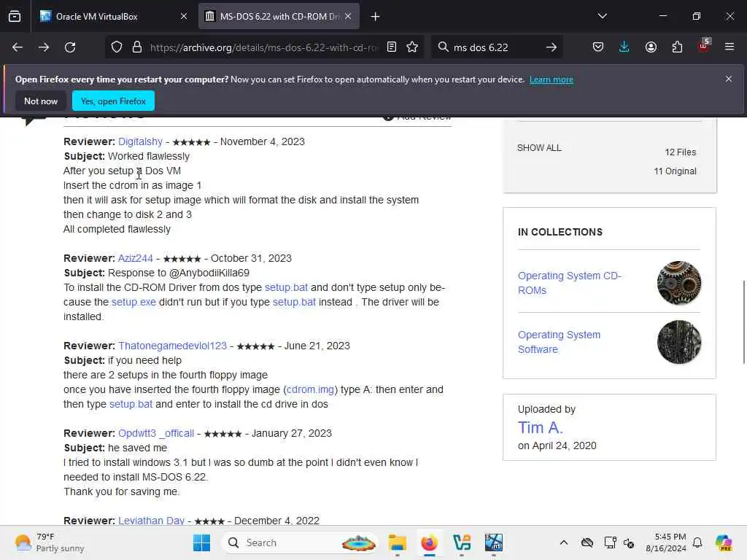Open the Downloads panel
The height and width of the screenshot is (560, 747).
click(624, 47)
